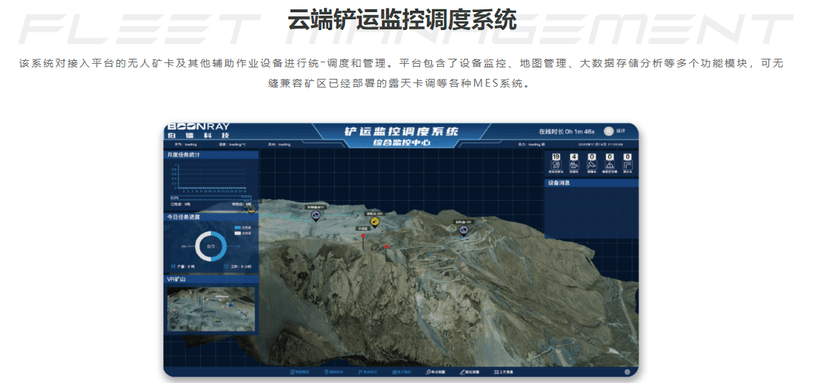
Task: Click the purple map pin near right switchbacks
Action: [x=464, y=230]
